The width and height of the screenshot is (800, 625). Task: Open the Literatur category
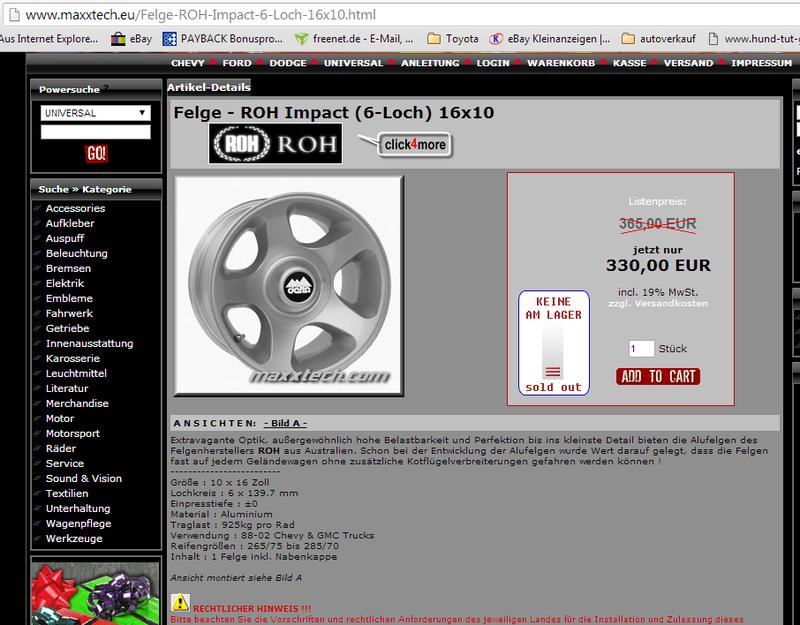point(67,388)
